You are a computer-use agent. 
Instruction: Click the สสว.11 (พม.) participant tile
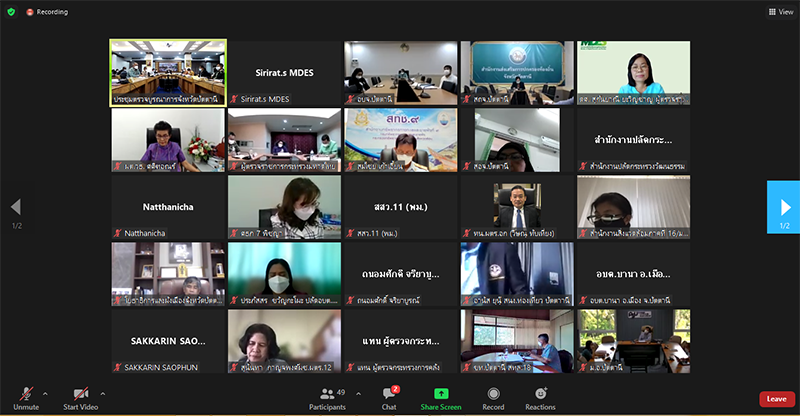coord(400,208)
